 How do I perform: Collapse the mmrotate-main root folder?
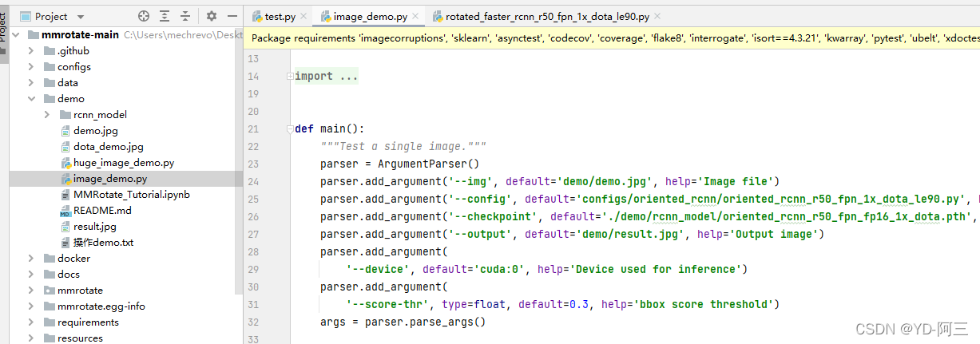click(15, 35)
